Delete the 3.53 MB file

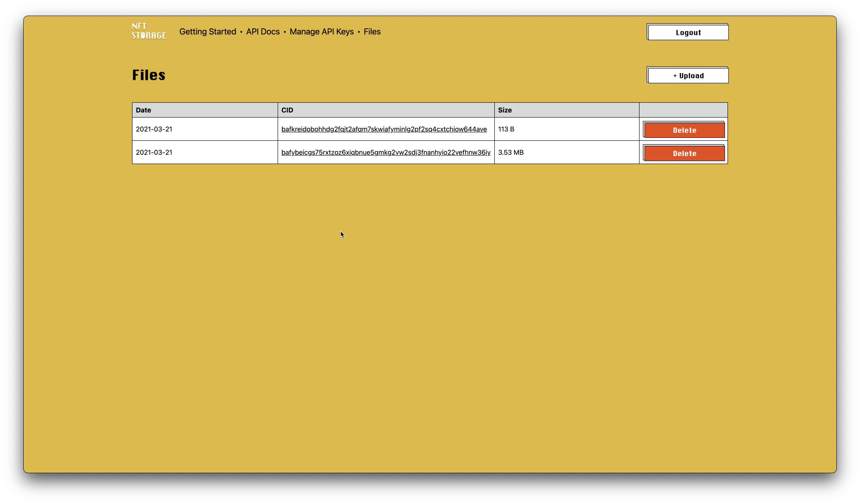tap(684, 153)
